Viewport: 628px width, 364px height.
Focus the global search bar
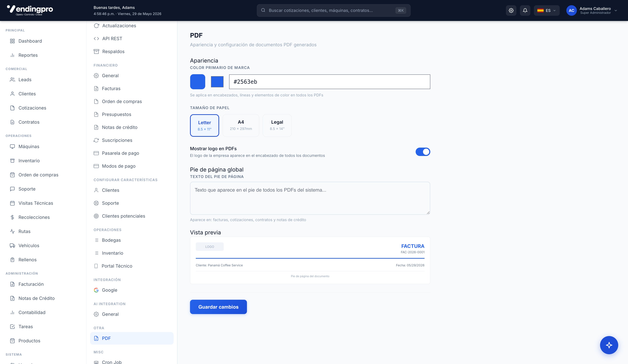coord(333,10)
